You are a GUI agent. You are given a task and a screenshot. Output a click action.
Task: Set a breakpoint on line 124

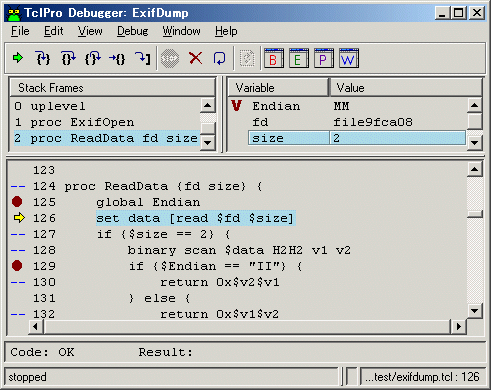coord(18,186)
